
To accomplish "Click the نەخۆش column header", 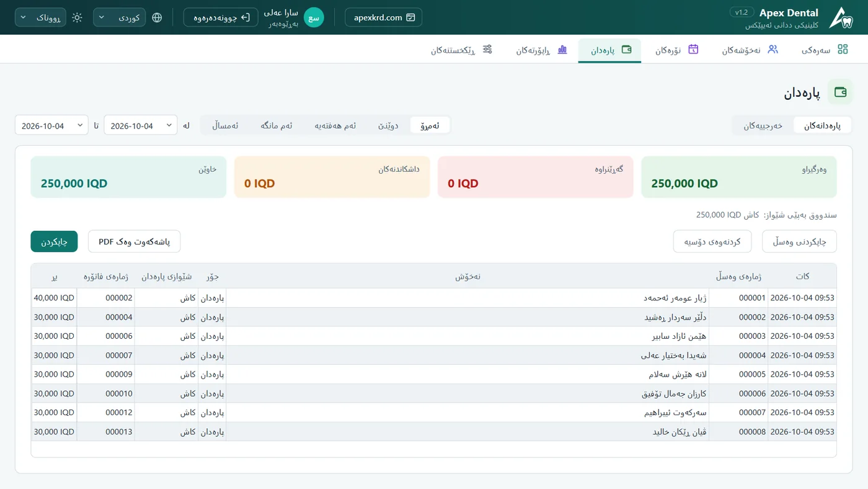I will click(x=468, y=276).
